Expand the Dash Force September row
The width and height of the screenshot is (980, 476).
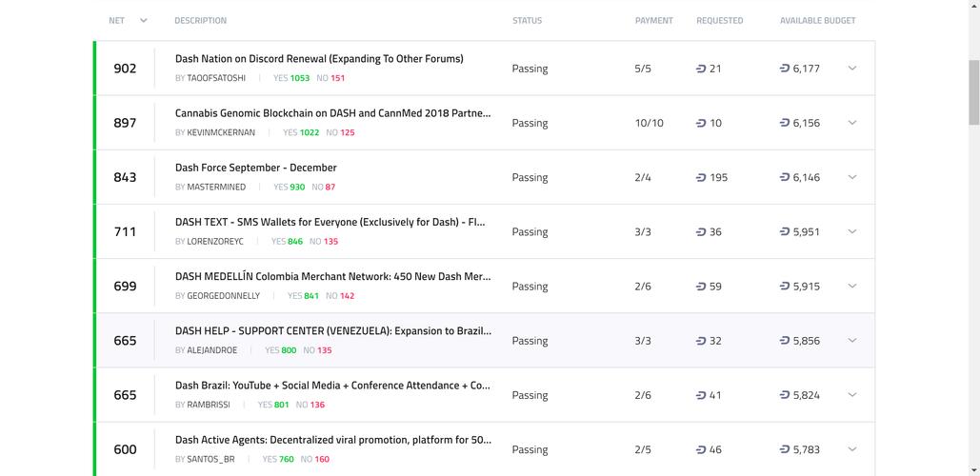tap(851, 177)
